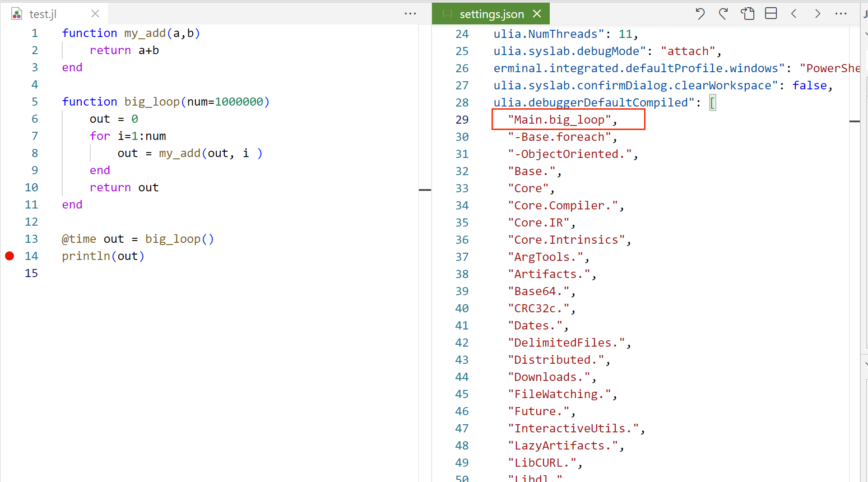
Task: Navigate forward with right chevron
Action: [817, 14]
